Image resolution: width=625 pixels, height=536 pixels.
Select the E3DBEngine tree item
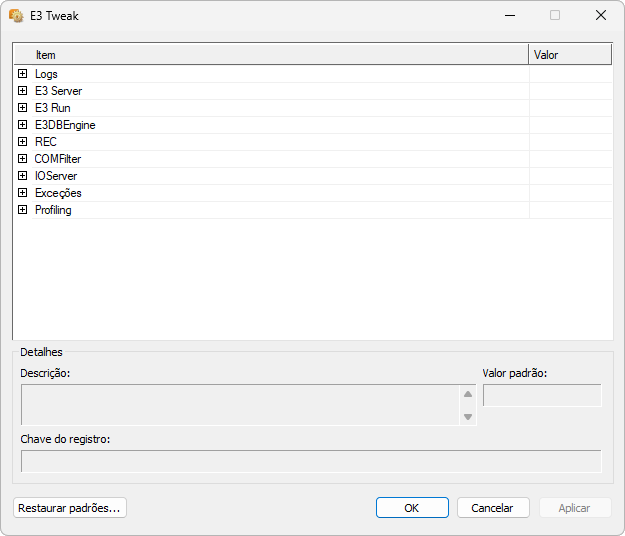click(x=65, y=125)
